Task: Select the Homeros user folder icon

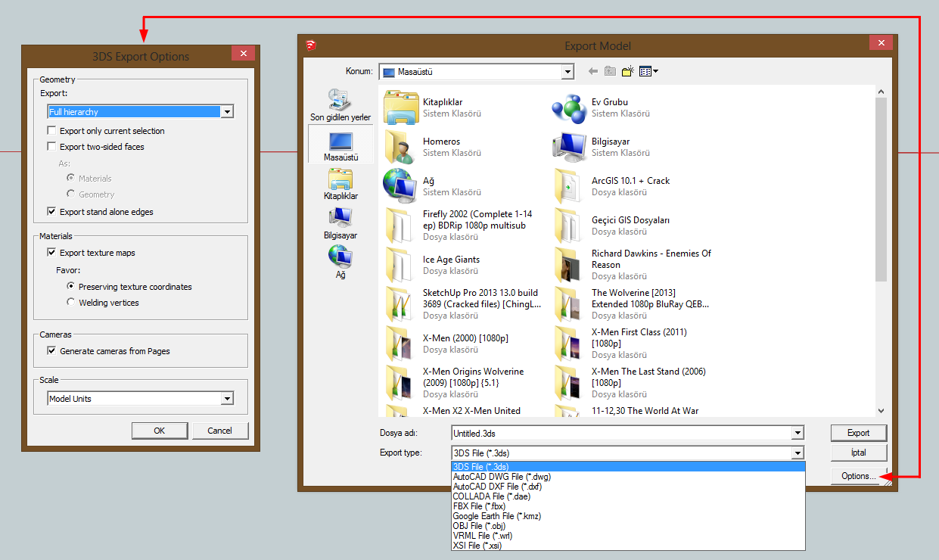Action: pyautogui.click(x=401, y=147)
